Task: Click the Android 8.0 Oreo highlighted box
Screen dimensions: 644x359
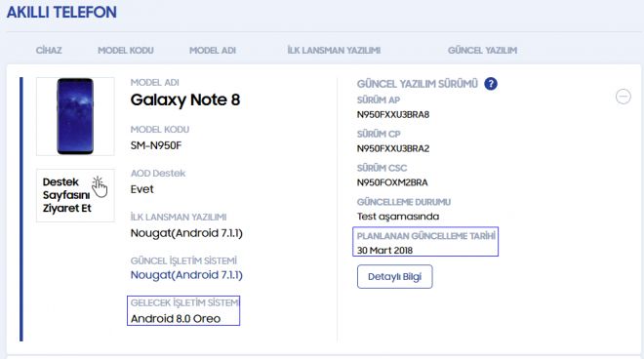Action: pyautogui.click(x=183, y=311)
